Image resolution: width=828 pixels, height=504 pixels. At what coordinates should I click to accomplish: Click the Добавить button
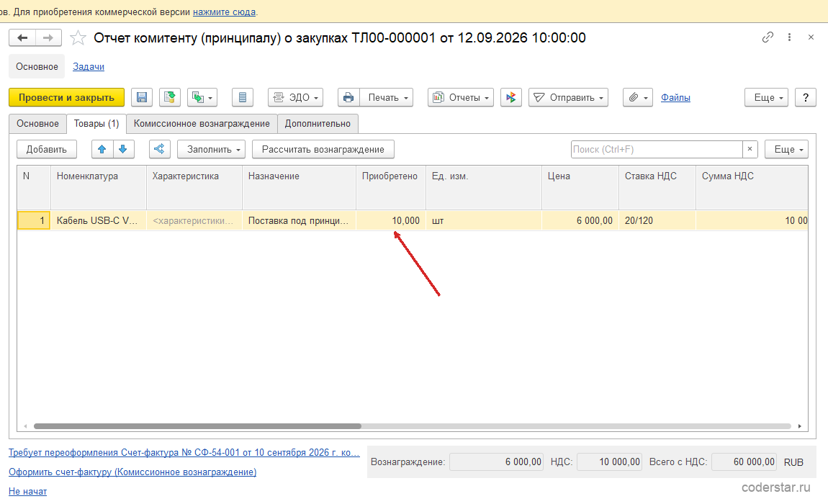point(47,150)
